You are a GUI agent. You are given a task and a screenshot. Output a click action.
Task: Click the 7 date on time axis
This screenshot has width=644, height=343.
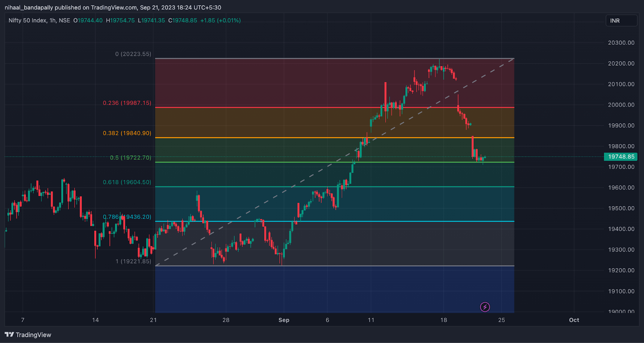[x=23, y=320]
